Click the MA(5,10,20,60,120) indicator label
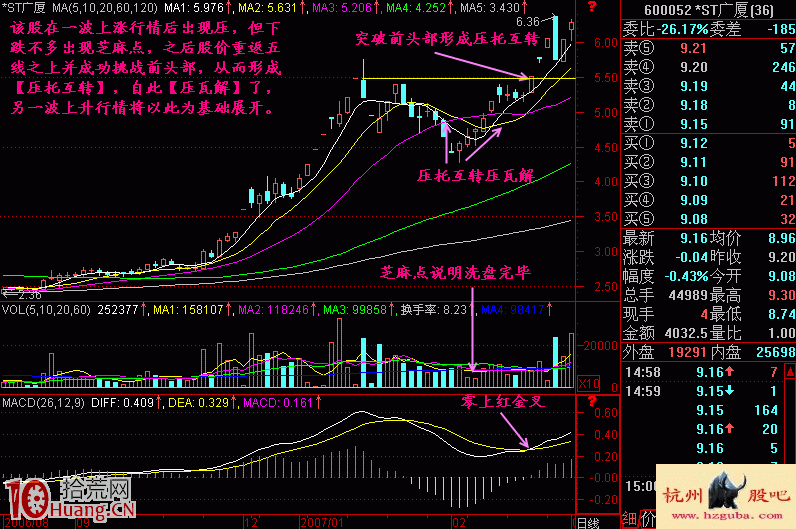Image resolution: width=796 pixels, height=529 pixels. pyautogui.click(x=105, y=8)
